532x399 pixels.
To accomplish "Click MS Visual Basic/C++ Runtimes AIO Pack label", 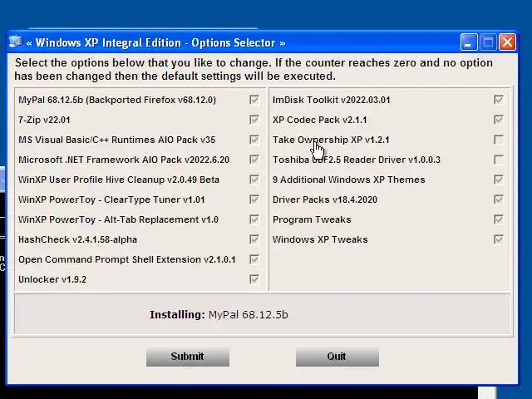I will click(116, 140).
